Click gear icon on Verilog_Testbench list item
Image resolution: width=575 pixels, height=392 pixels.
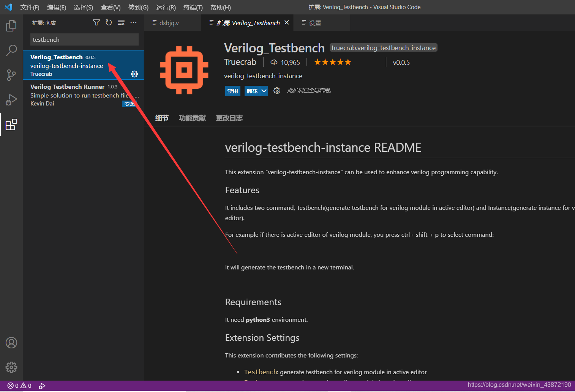[x=134, y=74]
